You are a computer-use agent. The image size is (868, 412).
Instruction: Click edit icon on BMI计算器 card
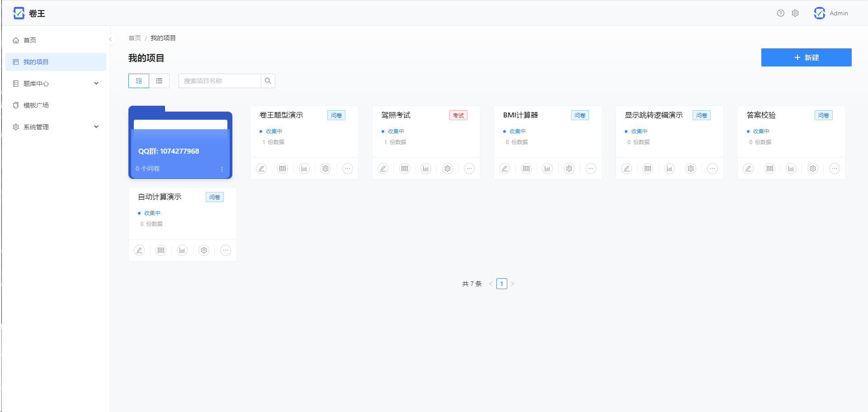click(x=505, y=169)
